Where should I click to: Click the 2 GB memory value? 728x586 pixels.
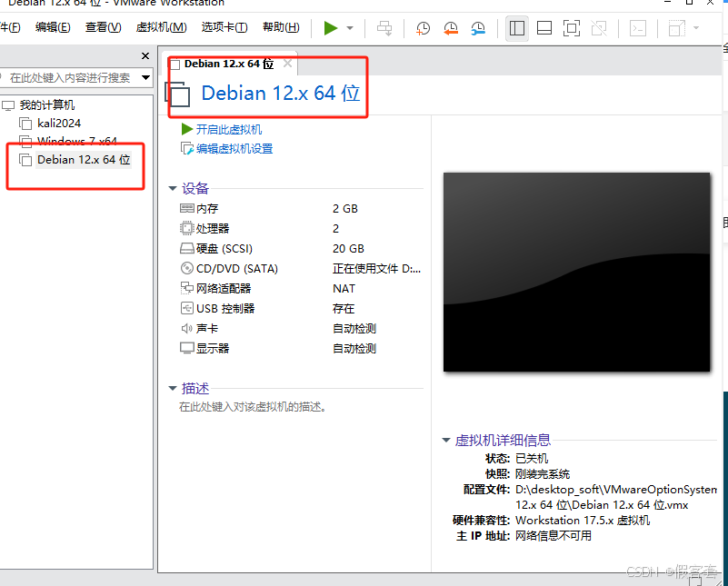coord(345,209)
